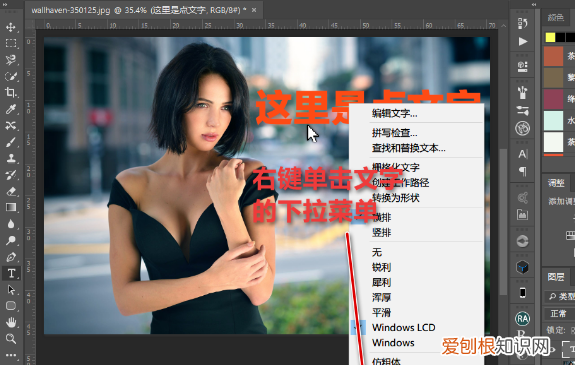Select the Brush tool
The width and height of the screenshot is (575, 365).
[11, 142]
